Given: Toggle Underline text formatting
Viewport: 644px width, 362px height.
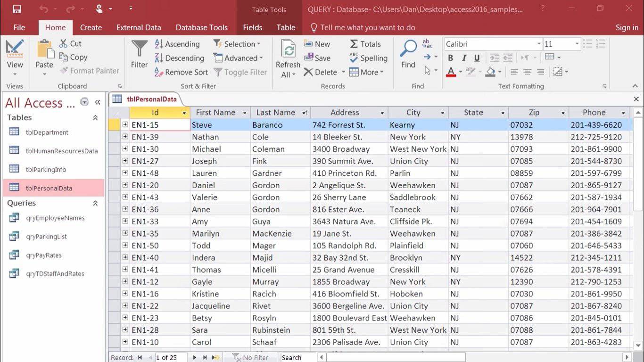Looking at the screenshot, I should [477, 58].
